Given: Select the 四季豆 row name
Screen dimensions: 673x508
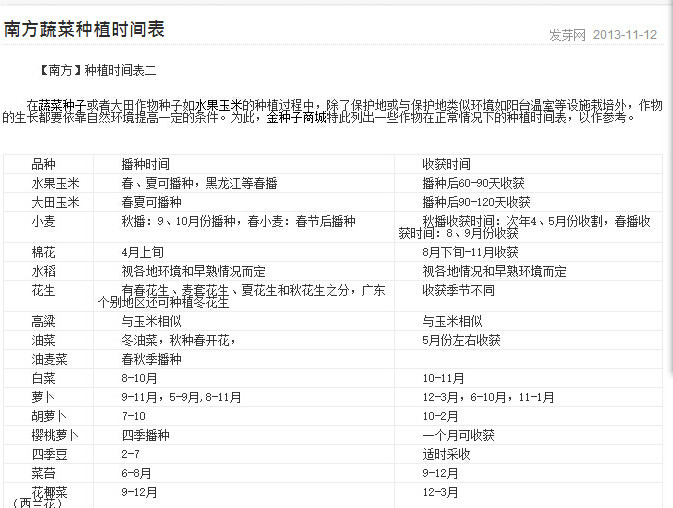Looking at the screenshot, I should pyautogui.click(x=49, y=454).
